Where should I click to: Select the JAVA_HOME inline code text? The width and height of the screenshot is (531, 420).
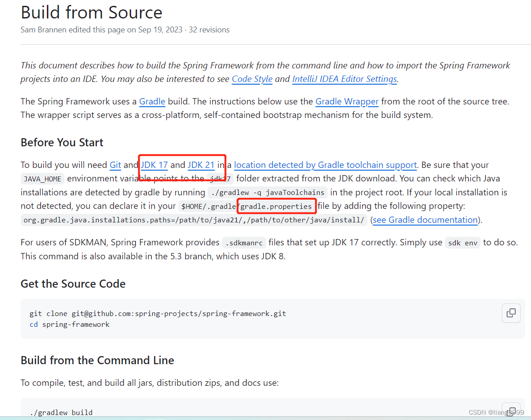coord(42,179)
